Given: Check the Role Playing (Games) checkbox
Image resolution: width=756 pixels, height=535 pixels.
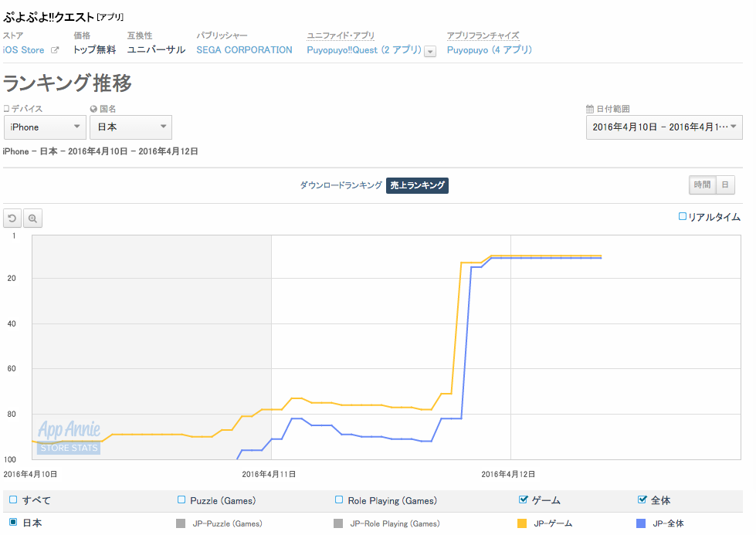Looking at the screenshot, I should coord(339,499).
